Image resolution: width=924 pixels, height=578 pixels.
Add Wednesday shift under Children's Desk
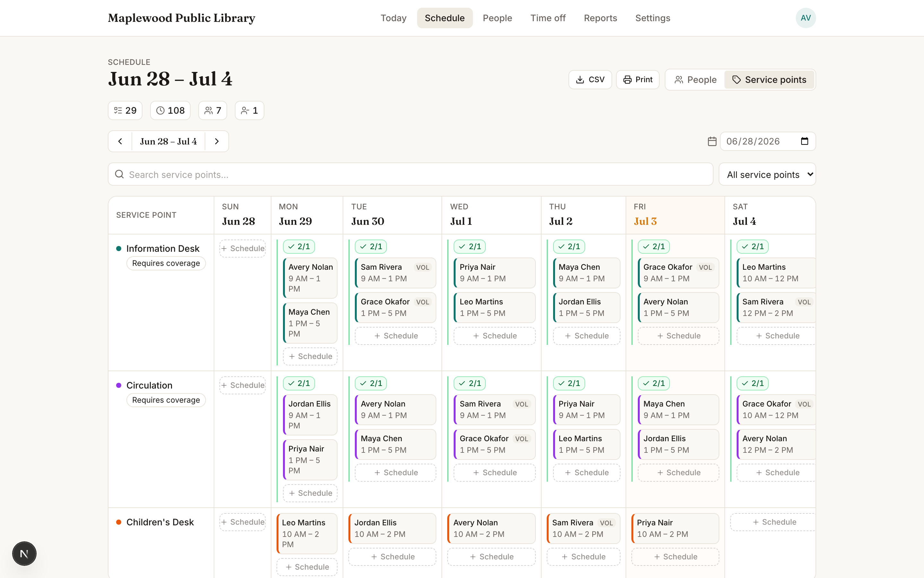click(x=492, y=556)
